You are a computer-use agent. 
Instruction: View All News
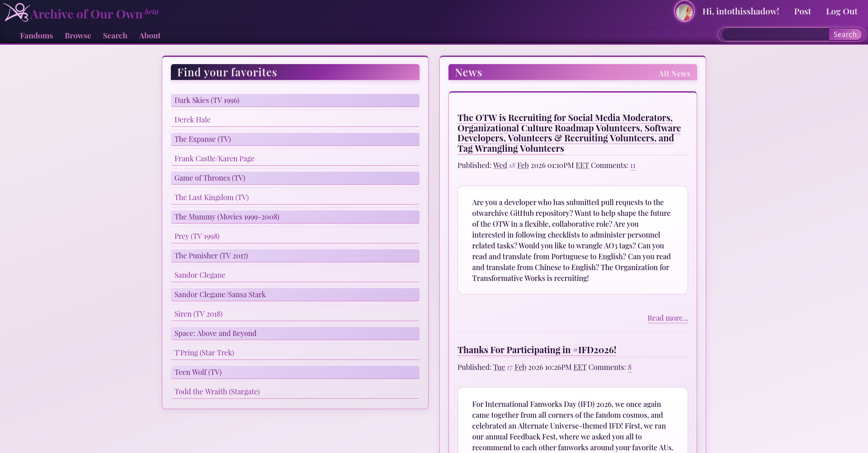pyautogui.click(x=674, y=73)
